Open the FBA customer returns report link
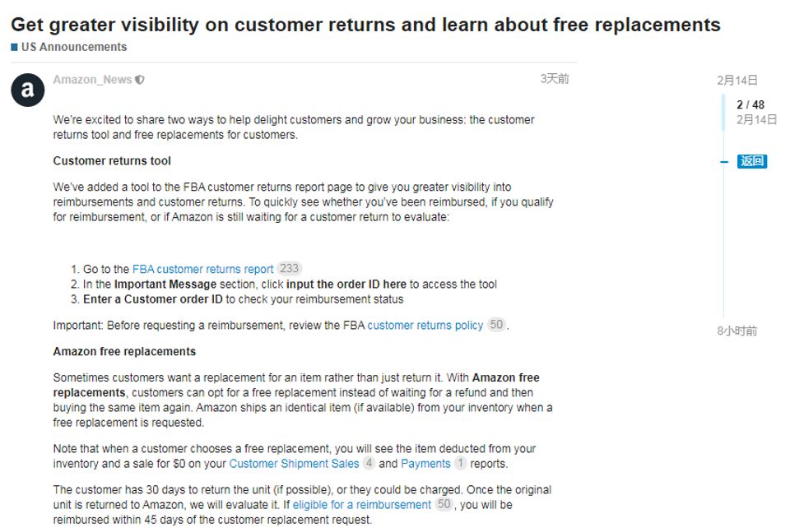Image resolution: width=790 pixels, height=532 pixels. click(x=202, y=269)
